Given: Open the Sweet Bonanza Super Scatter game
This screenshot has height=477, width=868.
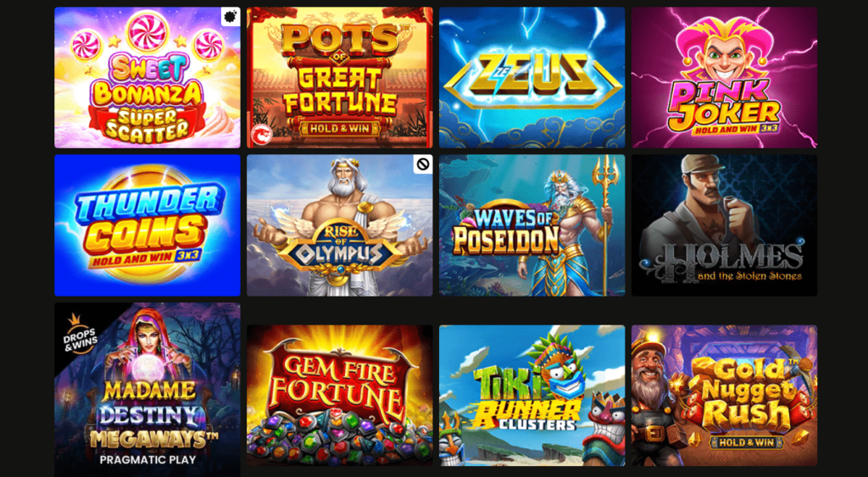Looking at the screenshot, I should 147,77.
